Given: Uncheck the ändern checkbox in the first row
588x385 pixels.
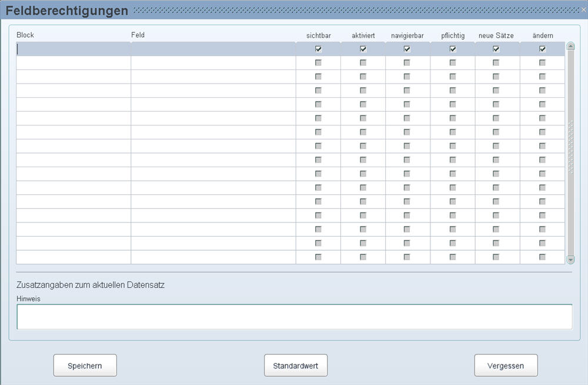Looking at the screenshot, I should (542, 49).
